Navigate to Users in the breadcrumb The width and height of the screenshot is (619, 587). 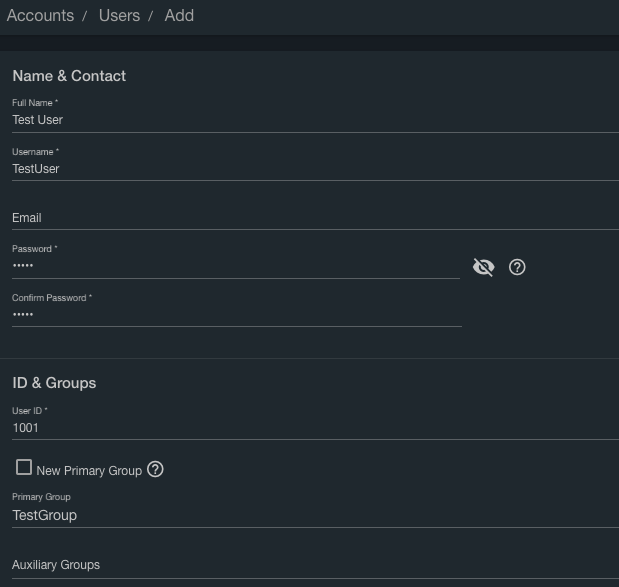coord(119,16)
